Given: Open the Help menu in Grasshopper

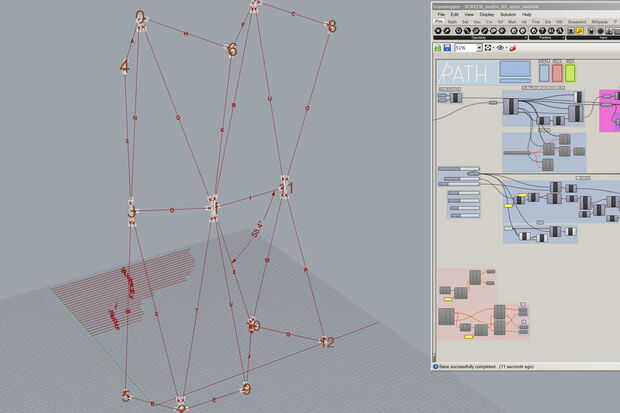Looking at the screenshot, I should [527, 15].
